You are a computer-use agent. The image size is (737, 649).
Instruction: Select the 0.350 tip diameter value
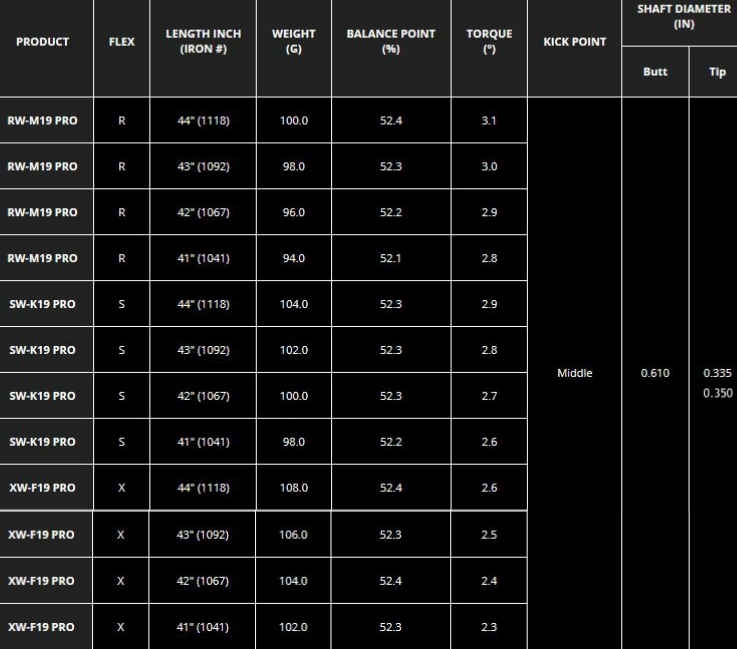coord(717,393)
